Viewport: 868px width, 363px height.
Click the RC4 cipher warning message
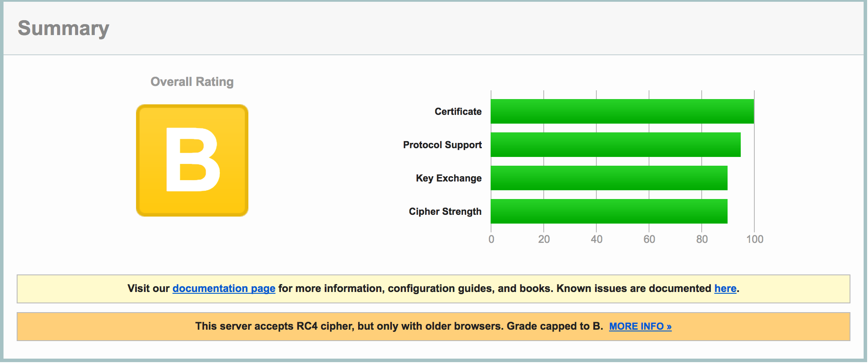(x=399, y=326)
